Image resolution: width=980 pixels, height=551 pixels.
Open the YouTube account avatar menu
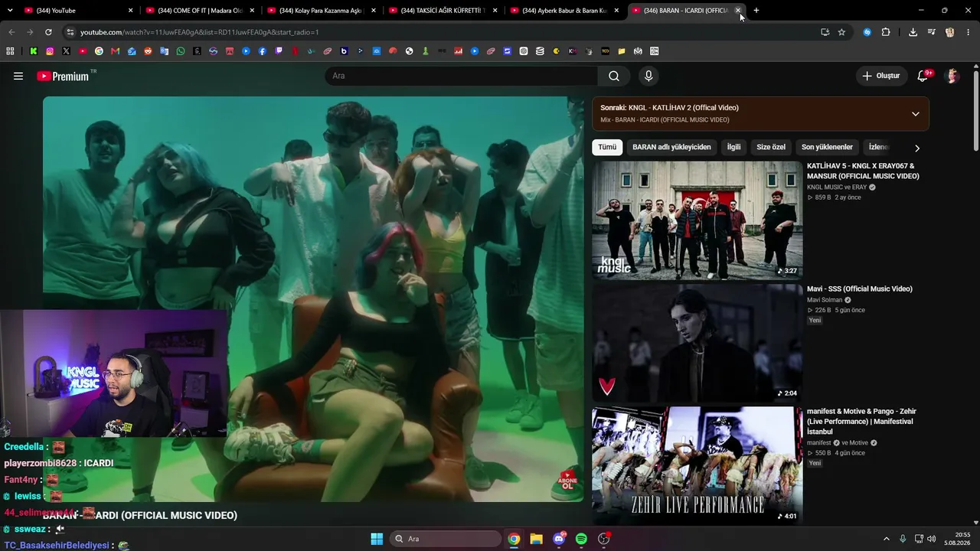click(952, 76)
